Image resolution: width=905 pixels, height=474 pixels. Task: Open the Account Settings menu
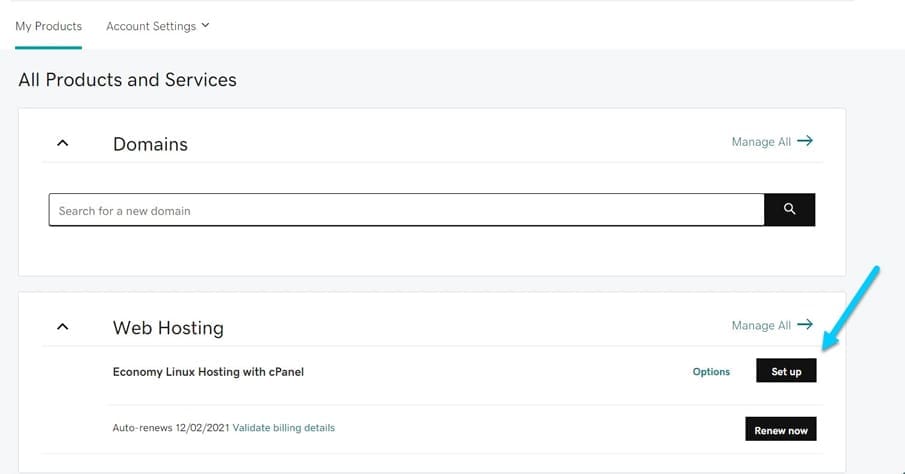pos(151,26)
